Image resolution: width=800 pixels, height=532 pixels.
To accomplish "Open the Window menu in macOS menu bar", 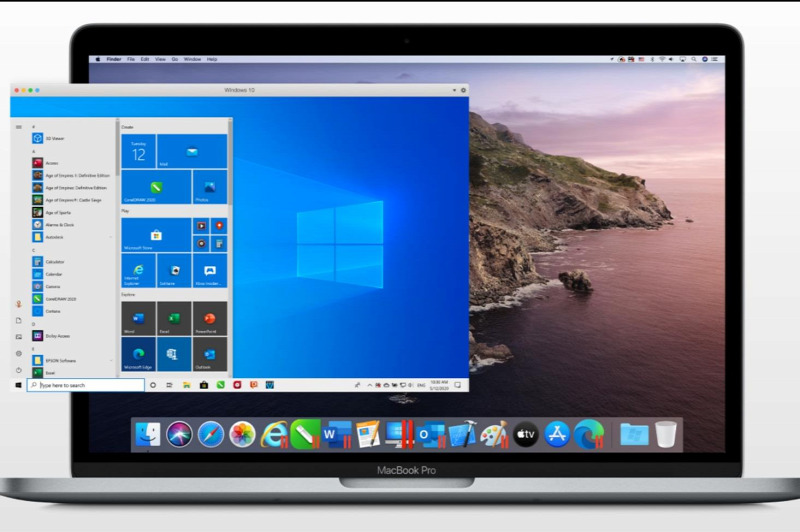I will (x=192, y=59).
